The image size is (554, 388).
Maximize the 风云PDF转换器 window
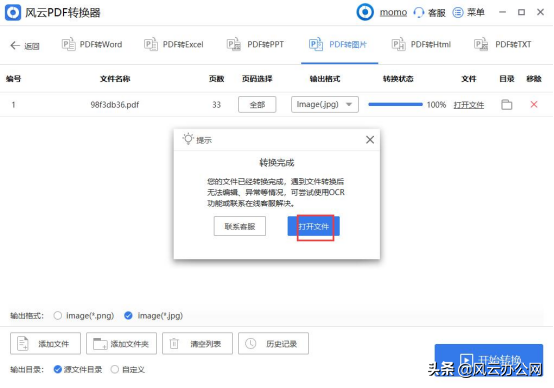[x=521, y=12]
